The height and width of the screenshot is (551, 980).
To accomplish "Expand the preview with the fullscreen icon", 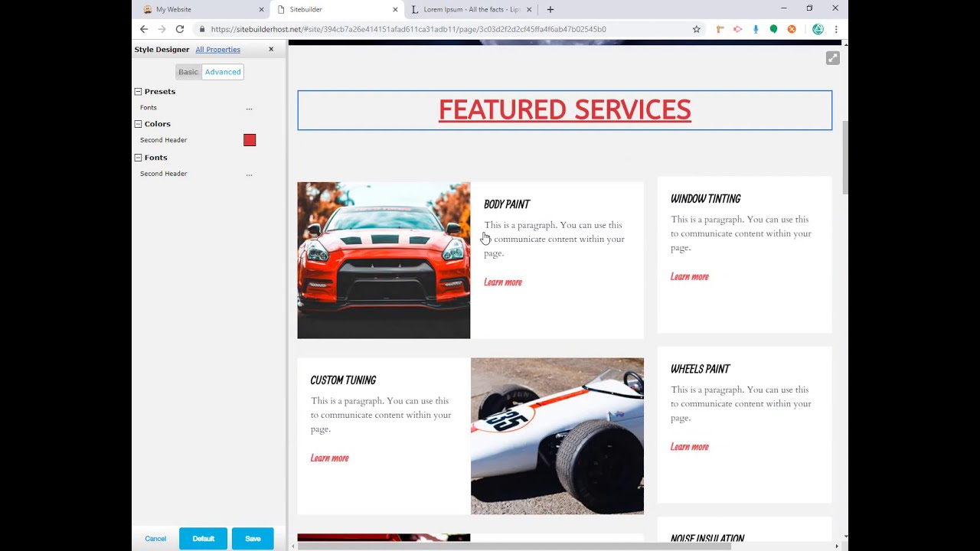I will (833, 58).
